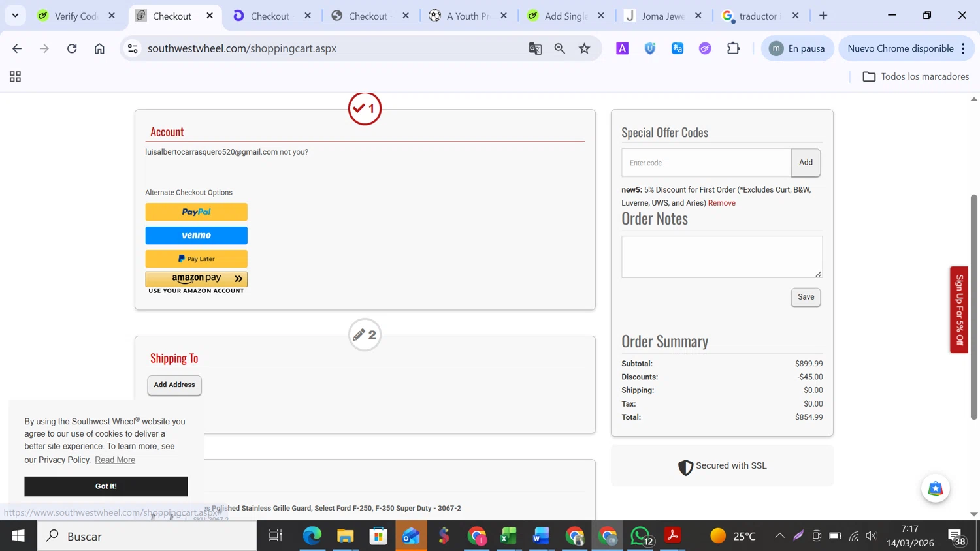
Task: Bookmark this page with the star icon
Action: (x=585, y=48)
